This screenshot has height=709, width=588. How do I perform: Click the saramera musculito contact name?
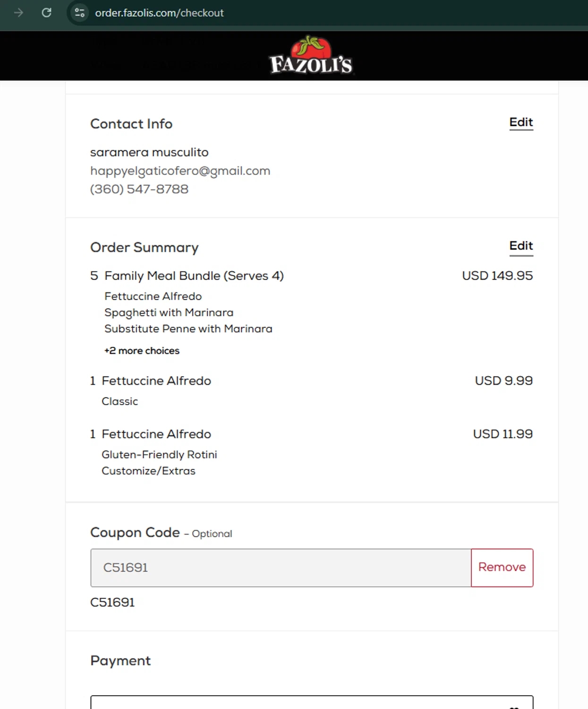click(149, 152)
